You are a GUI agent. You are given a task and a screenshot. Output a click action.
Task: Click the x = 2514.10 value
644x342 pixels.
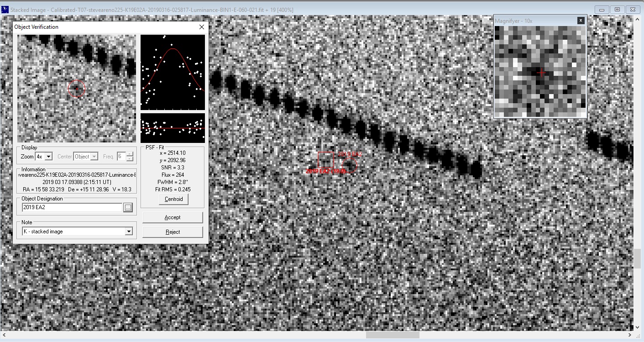(x=173, y=153)
